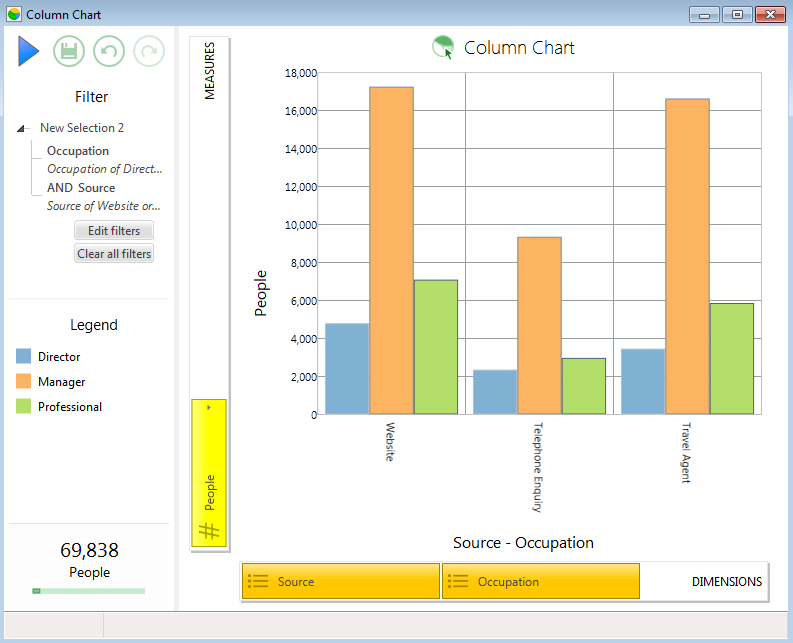
Task: Click the application icon in title bar
Action: click(x=14, y=14)
